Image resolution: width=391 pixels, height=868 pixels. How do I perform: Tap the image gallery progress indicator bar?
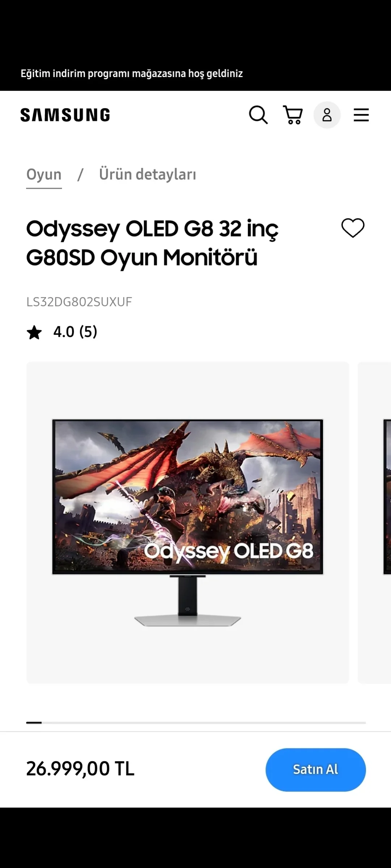pos(196,723)
